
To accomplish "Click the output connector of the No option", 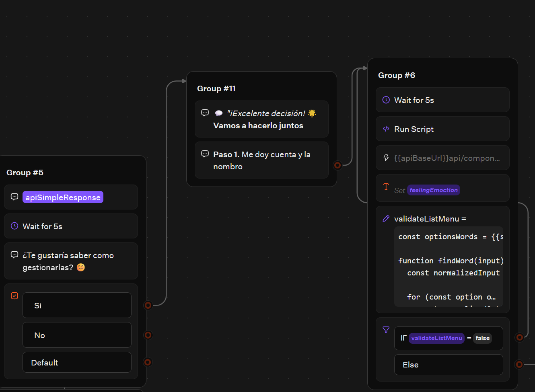I will coord(148,335).
